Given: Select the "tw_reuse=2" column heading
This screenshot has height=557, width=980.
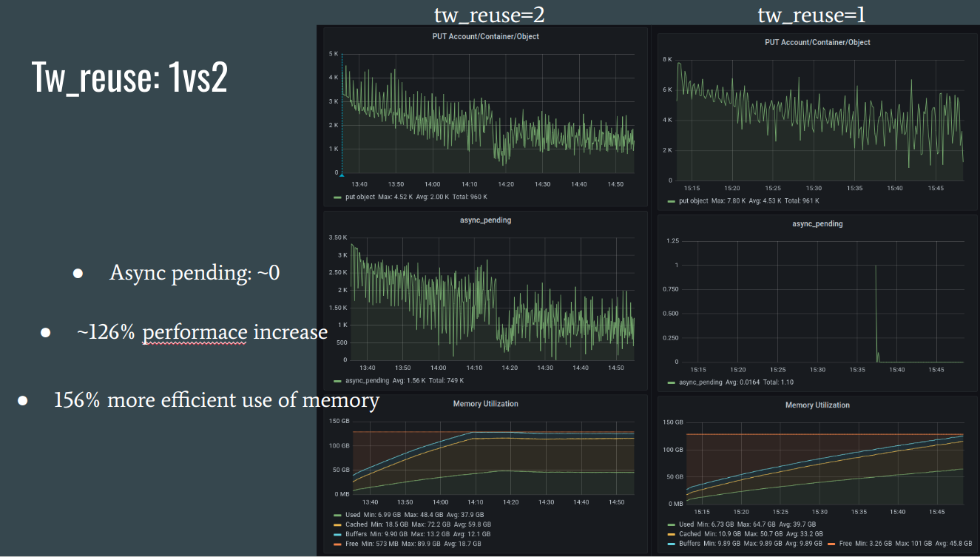Looking at the screenshot, I should click(490, 14).
